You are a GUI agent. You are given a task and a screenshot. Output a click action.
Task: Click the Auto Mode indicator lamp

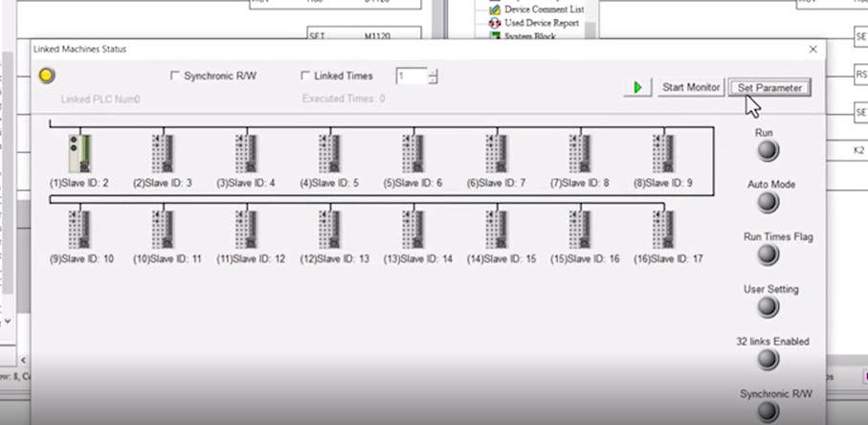coord(768,203)
